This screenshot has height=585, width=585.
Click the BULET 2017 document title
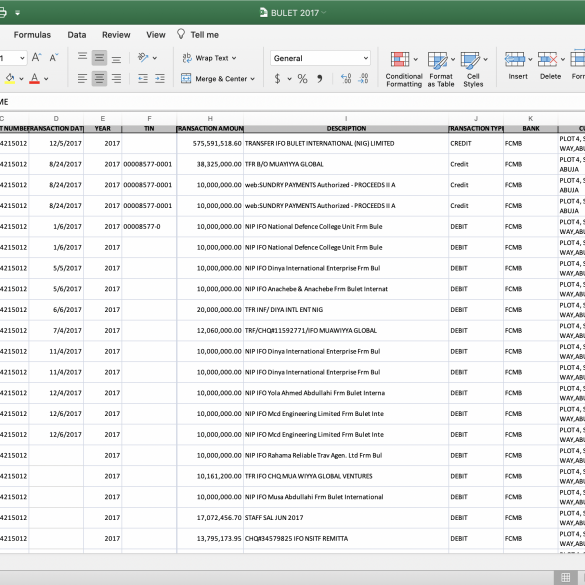tap(295, 13)
